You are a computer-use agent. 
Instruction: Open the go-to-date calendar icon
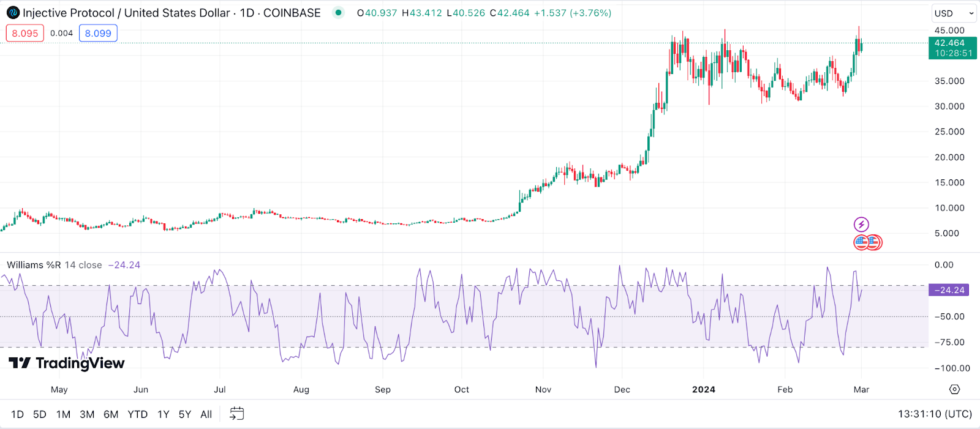236,414
